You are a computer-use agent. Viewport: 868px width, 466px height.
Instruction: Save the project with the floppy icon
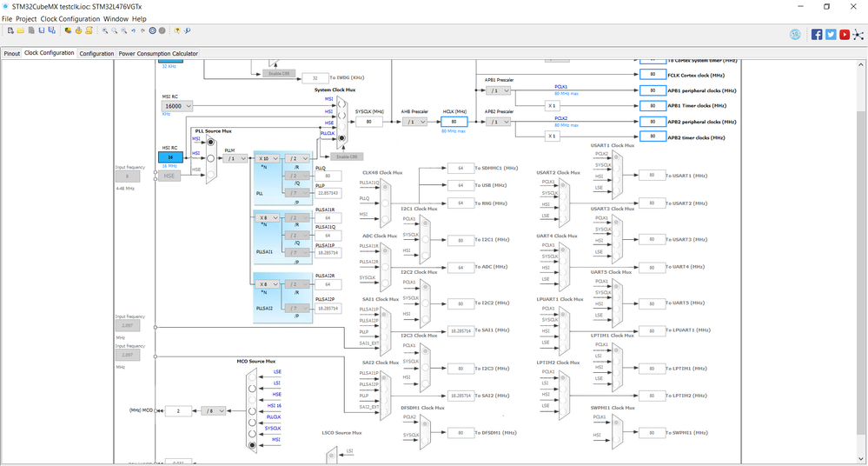41,30
